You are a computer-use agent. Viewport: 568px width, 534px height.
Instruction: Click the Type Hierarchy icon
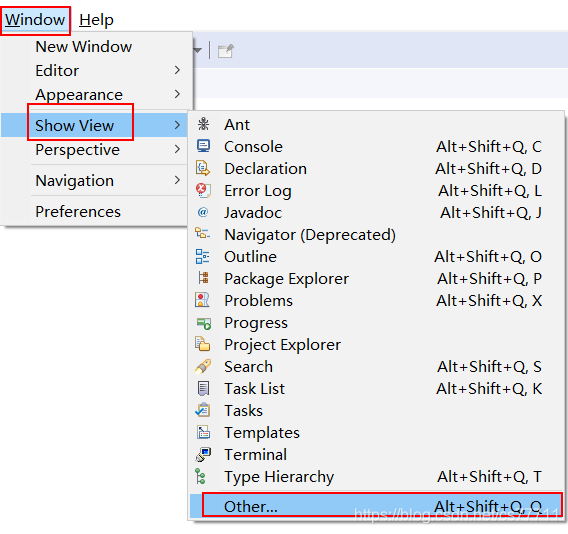point(200,476)
